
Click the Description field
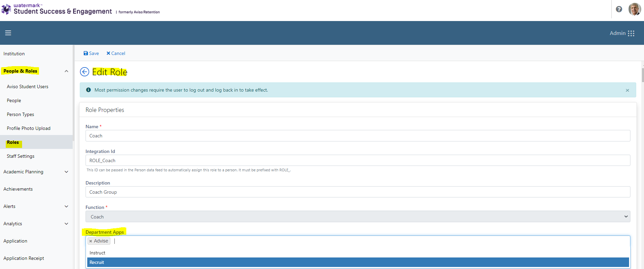pos(358,192)
